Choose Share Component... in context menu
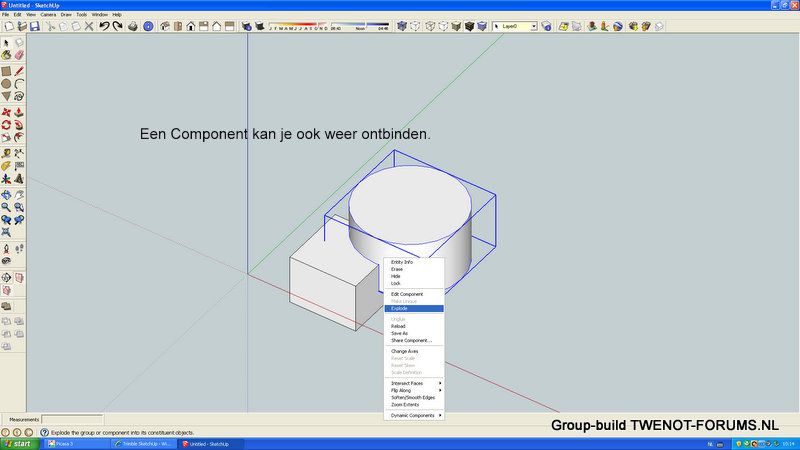Image resolution: width=800 pixels, height=450 pixels. (414, 340)
